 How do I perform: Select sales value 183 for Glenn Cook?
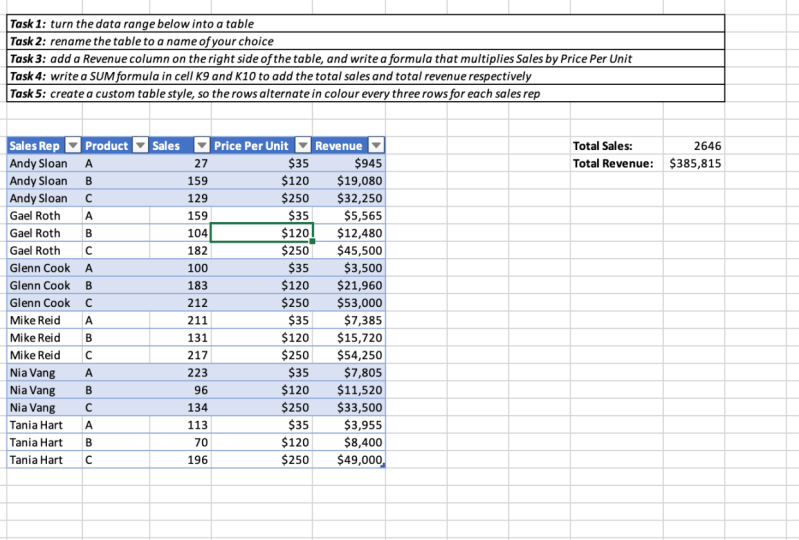click(180, 285)
